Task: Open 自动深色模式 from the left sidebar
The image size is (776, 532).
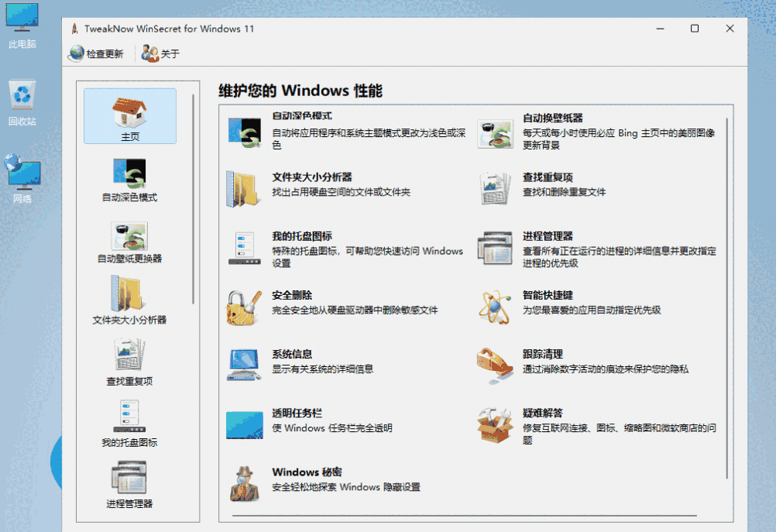Action: pos(129,175)
